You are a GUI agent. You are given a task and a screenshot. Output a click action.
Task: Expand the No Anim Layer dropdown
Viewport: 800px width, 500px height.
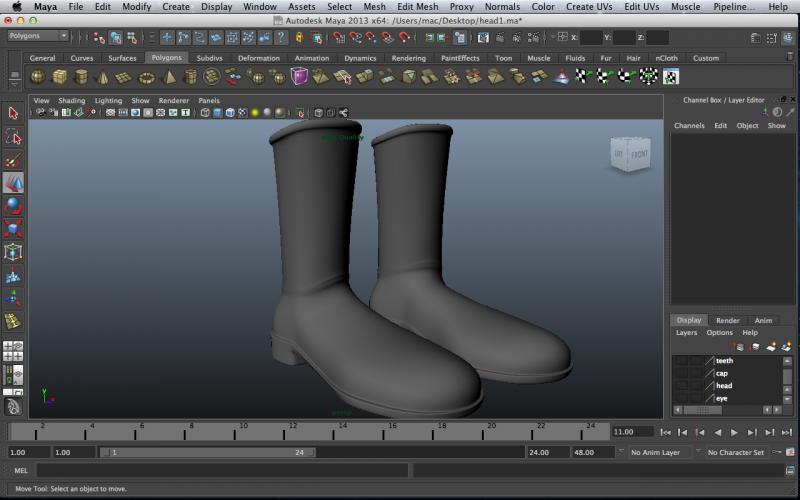pyautogui.click(x=660, y=452)
